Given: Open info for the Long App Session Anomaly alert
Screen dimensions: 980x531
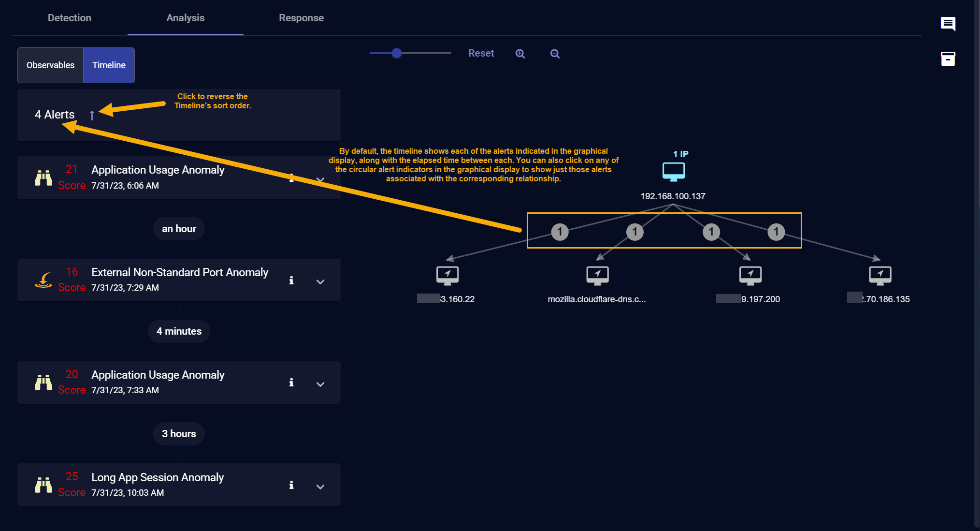Looking at the screenshot, I should click(x=291, y=485).
